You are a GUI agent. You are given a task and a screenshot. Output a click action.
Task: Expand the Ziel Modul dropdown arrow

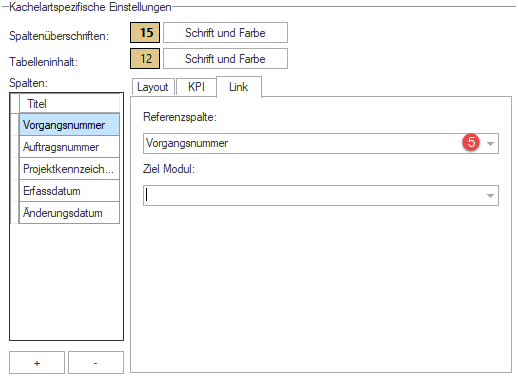click(x=490, y=196)
